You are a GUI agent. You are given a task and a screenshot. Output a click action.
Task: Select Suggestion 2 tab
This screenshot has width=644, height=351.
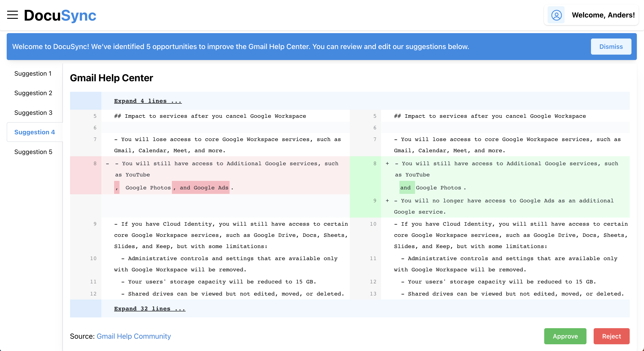33,93
